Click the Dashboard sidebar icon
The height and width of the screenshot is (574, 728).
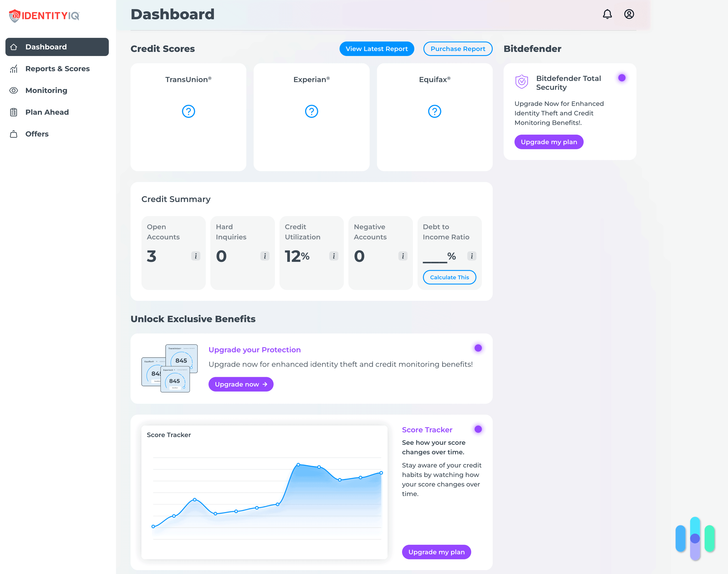[x=15, y=47]
